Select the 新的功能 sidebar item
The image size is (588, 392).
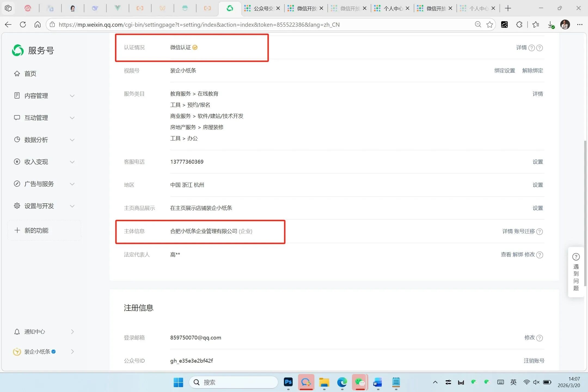[x=36, y=231]
